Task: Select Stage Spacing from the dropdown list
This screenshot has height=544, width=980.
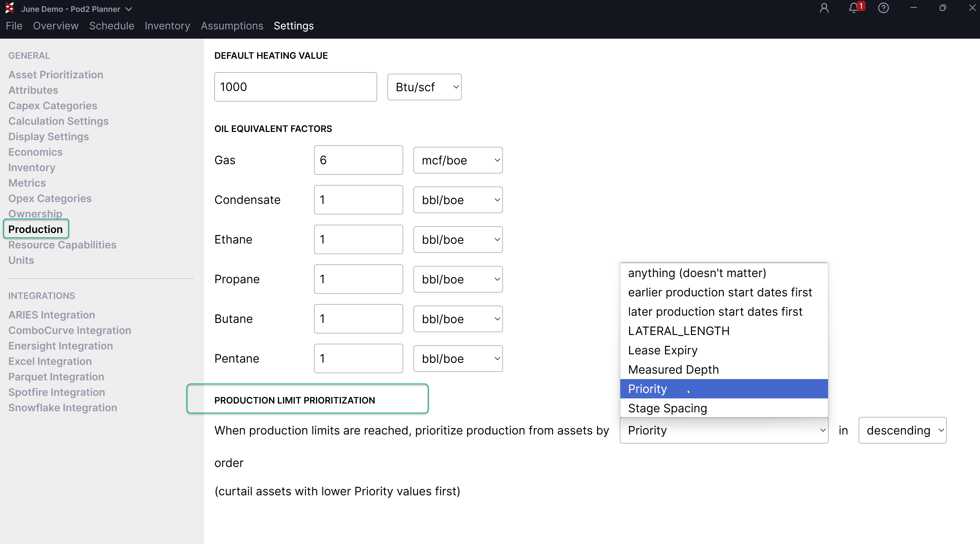Action: coord(667,408)
